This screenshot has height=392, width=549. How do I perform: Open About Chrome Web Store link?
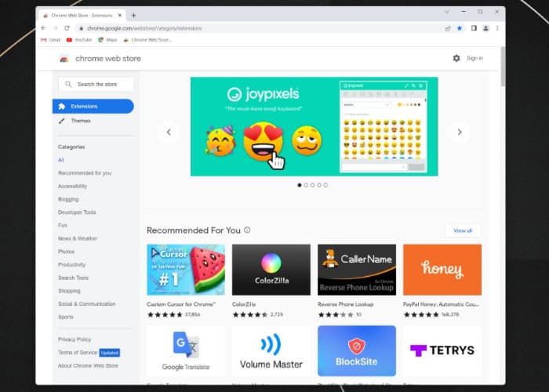88,366
